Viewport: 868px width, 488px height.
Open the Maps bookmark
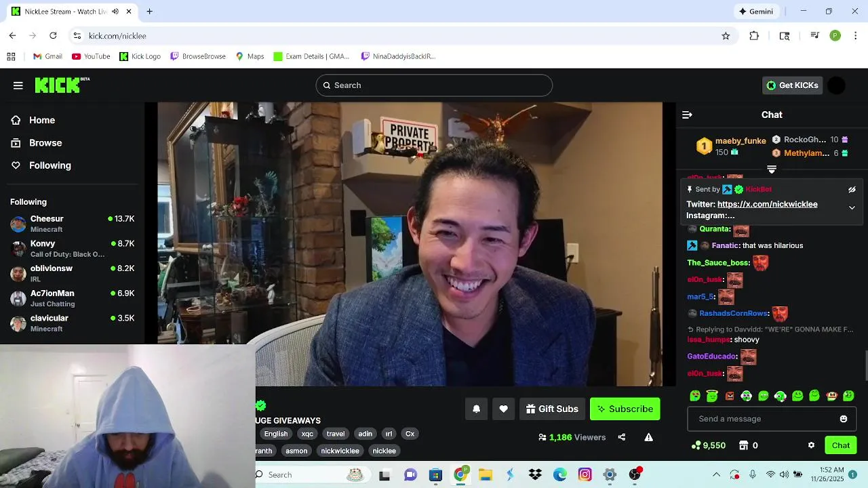250,56
